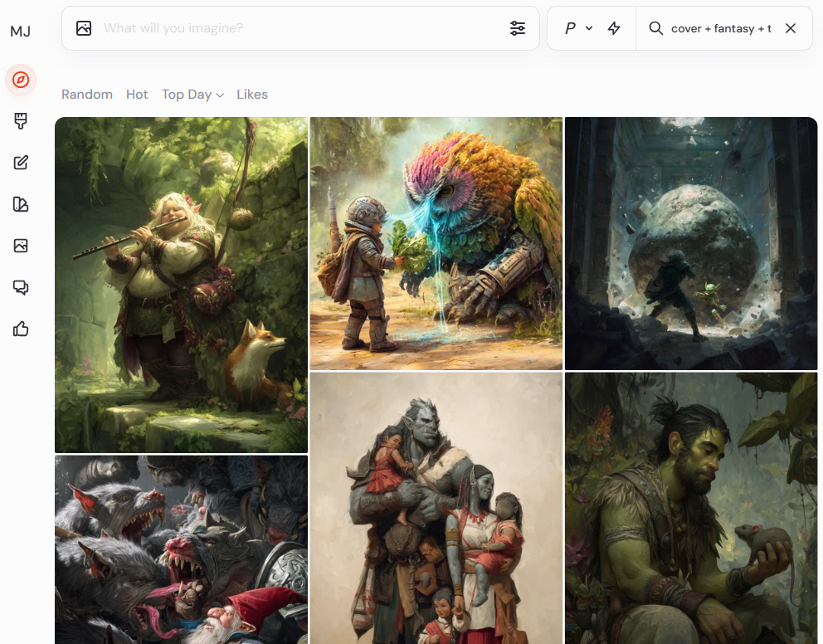This screenshot has height=644, width=823.
Task: Select the Likes tab
Action: [x=252, y=95]
